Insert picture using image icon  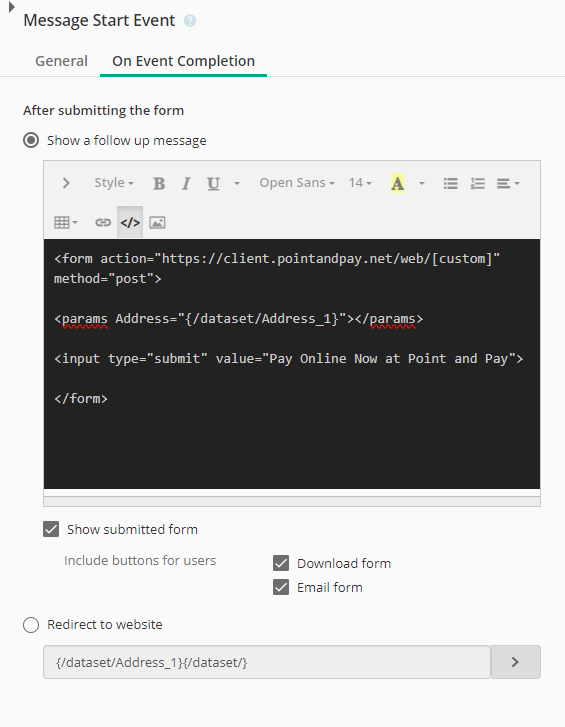click(157, 223)
